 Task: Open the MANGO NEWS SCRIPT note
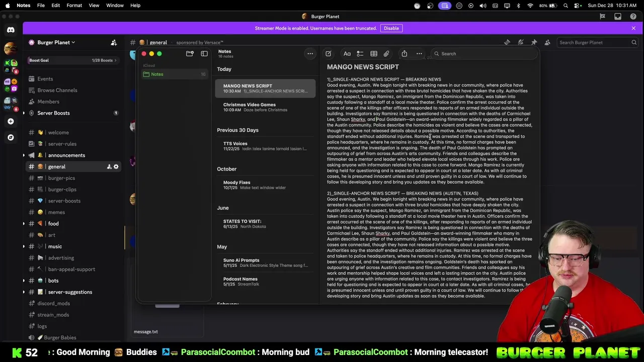tap(265, 88)
